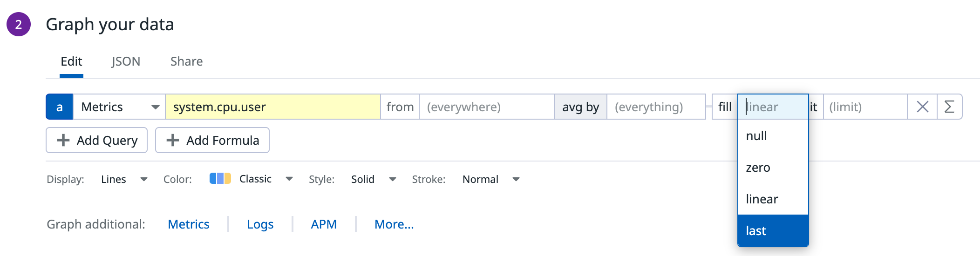Image resolution: width=980 pixels, height=256 pixels.
Task: Click the system.cpu.user metric field
Action: 272,107
